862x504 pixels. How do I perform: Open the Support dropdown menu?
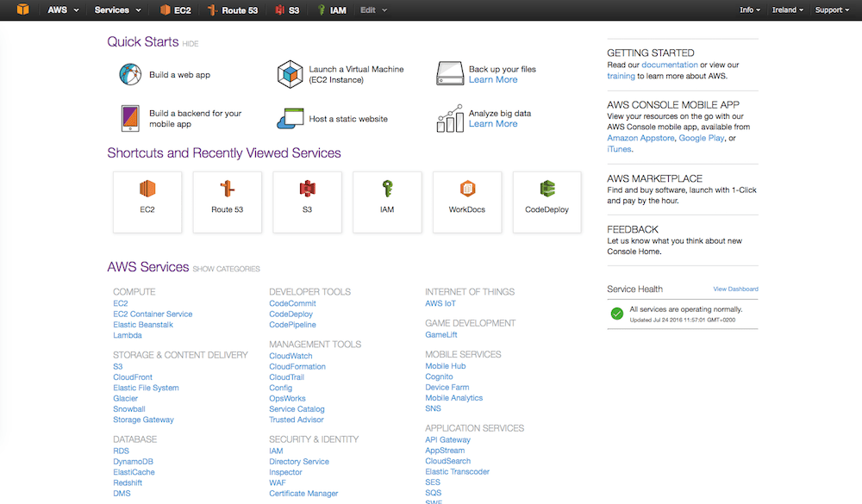point(832,9)
